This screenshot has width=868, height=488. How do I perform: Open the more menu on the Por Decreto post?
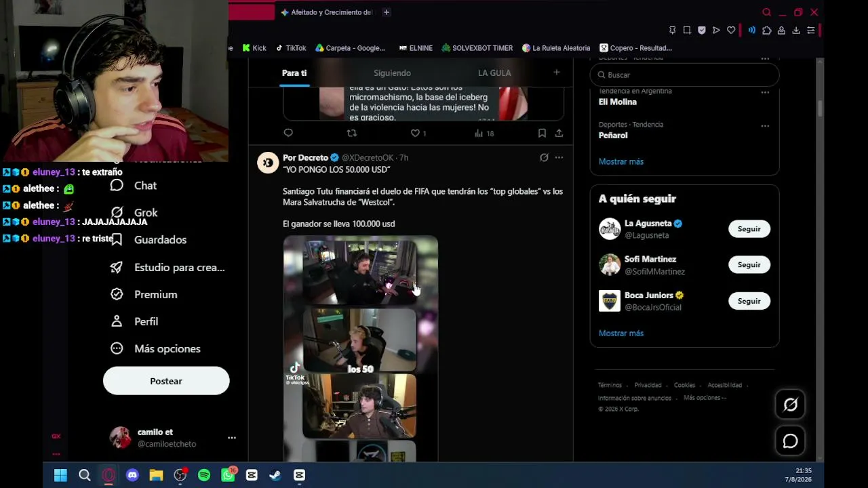click(559, 158)
